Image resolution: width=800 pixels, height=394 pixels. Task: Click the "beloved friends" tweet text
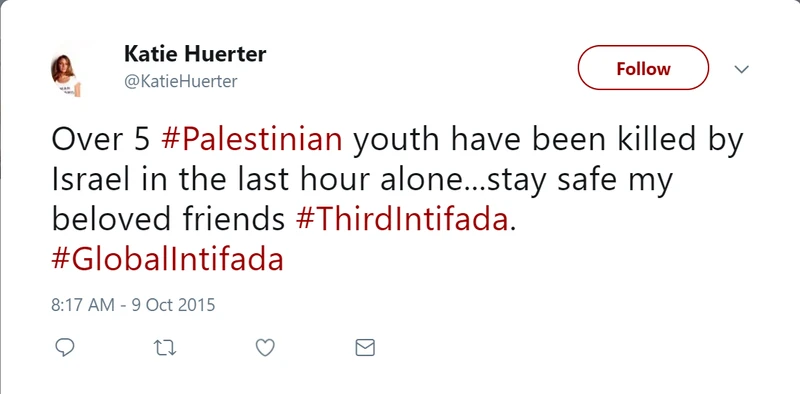(x=167, y=220)
